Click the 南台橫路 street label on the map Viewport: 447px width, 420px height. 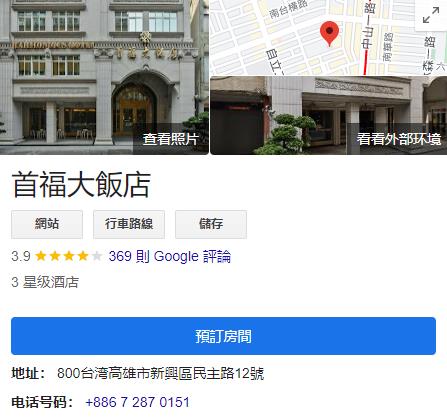[x=288, y=9]
